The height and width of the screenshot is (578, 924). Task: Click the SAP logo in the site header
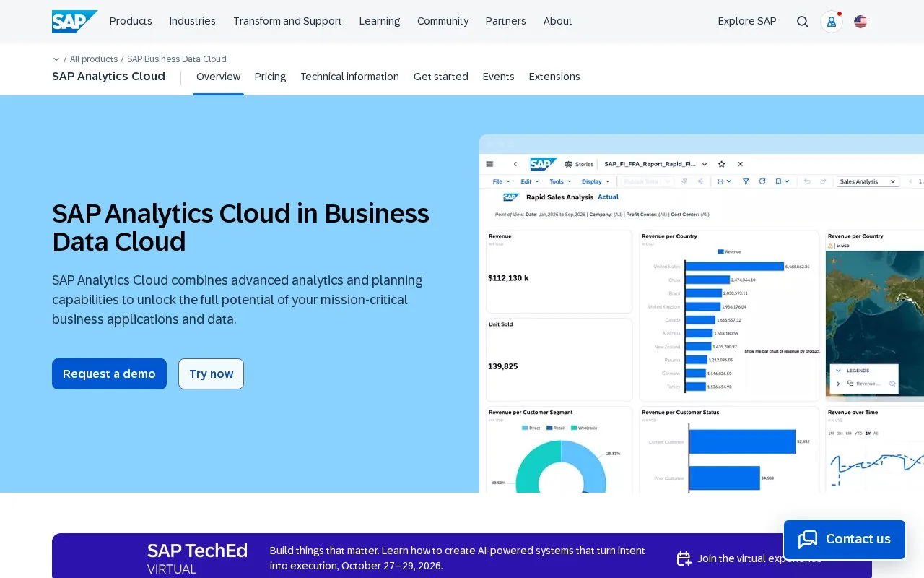[x=74, y=22]
